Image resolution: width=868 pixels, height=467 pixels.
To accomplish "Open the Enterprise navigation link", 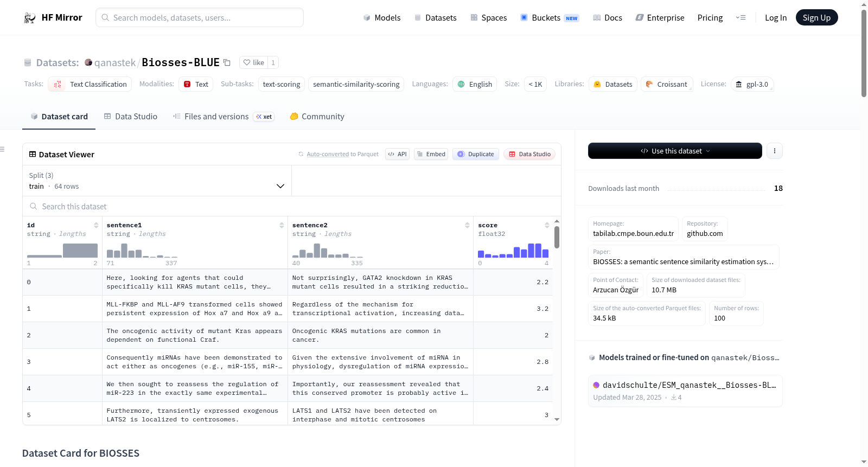I will (x=660, y=18).
